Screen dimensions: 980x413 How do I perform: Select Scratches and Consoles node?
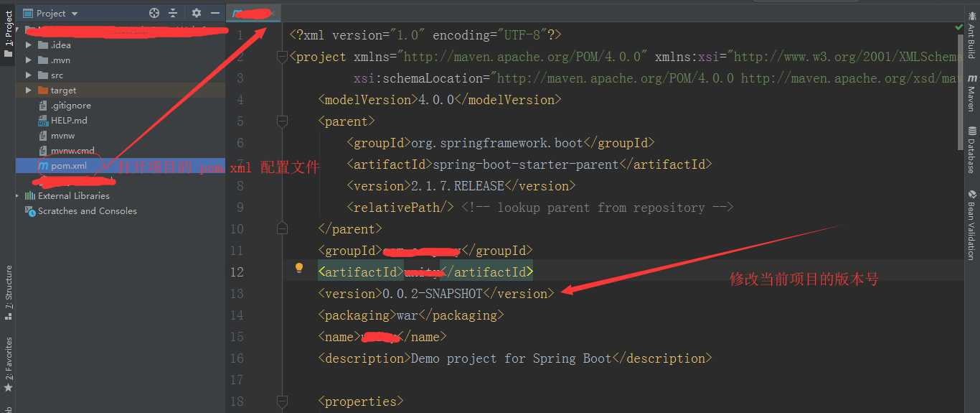pos(88,210)
